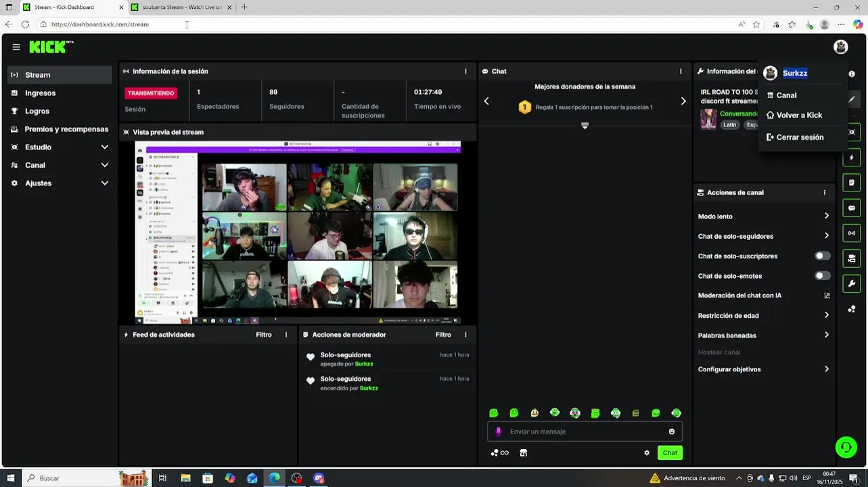
Task: Open Feed de actividades three-dot menu
Action: coord(286,335)
